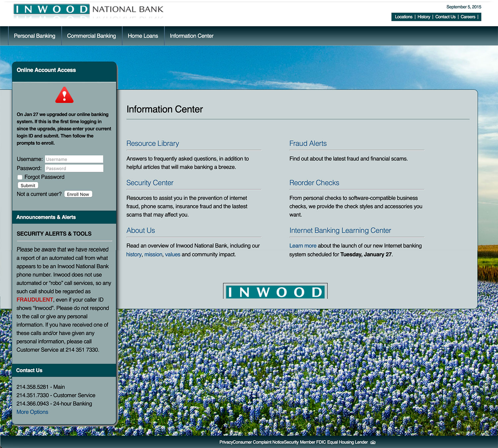Open the Commercial Banking menu
The width and height of the screenshot is (498, 448).
tap(91, 36)
